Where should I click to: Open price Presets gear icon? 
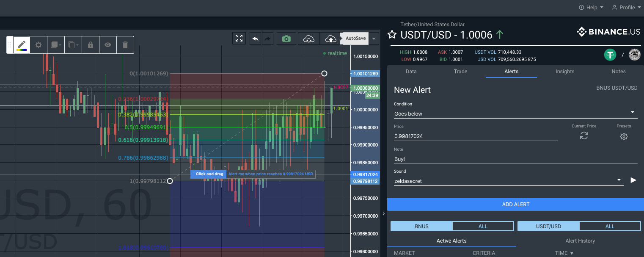(624, 136)
